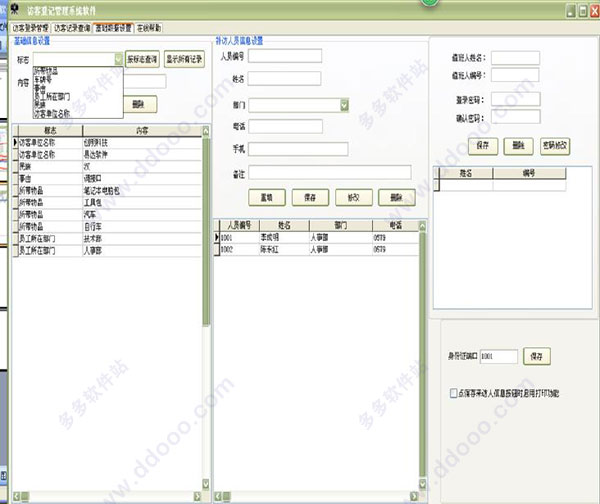This screenshot has width=600, height=504.
Task: Click the down arrow of the left table's vertical scrollbar
Action: (x=206, y=484)
